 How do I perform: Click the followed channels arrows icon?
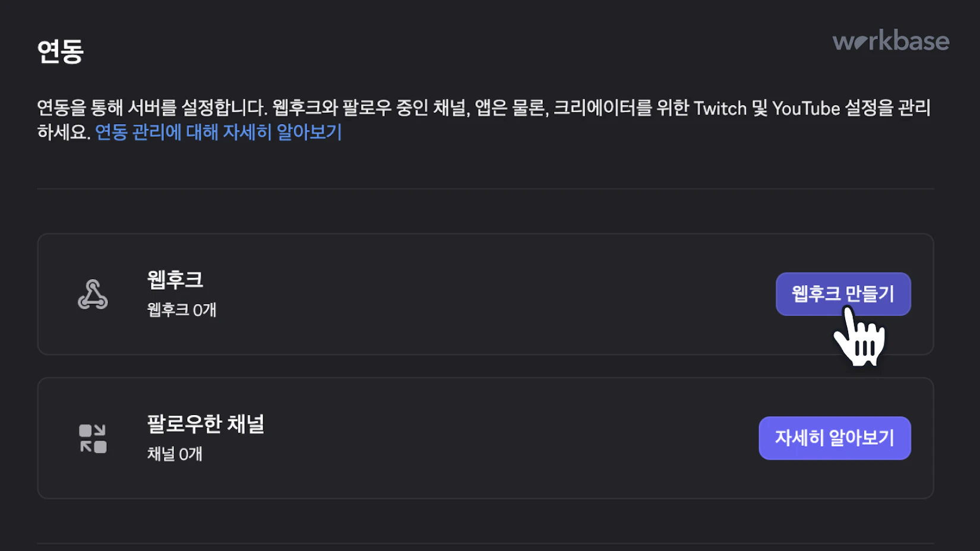click(x=93, y=439)
